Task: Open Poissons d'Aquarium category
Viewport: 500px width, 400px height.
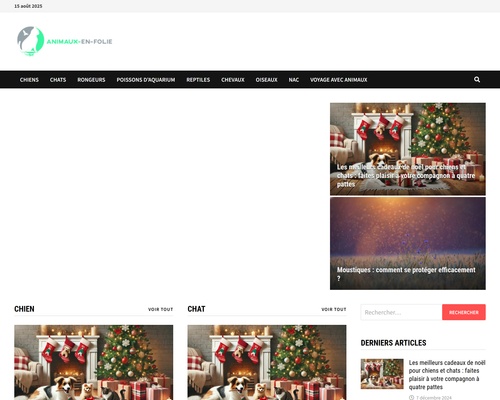Action: click(146, 80)
